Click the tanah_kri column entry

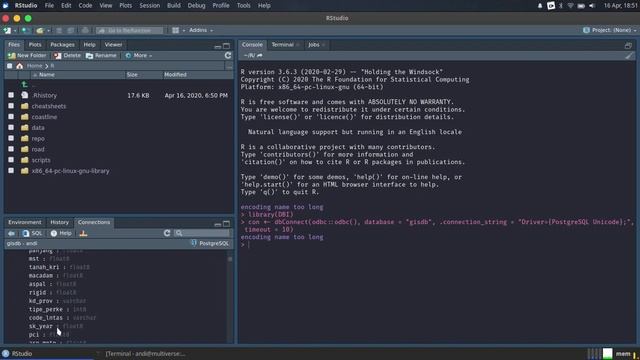pyautogui.click(x=59, y=267)
